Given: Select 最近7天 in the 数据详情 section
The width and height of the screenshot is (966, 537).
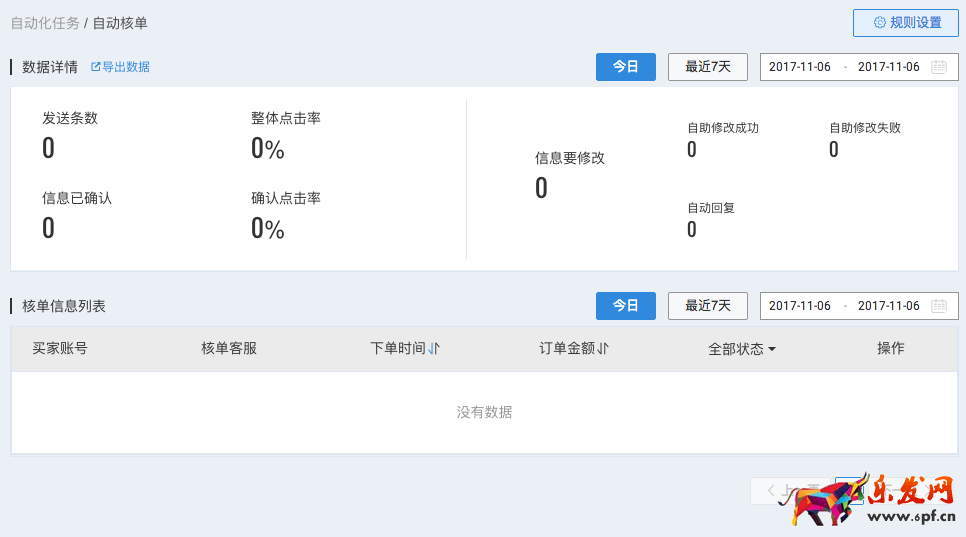Looking at the screenshot, I should (x=708, y=67).
